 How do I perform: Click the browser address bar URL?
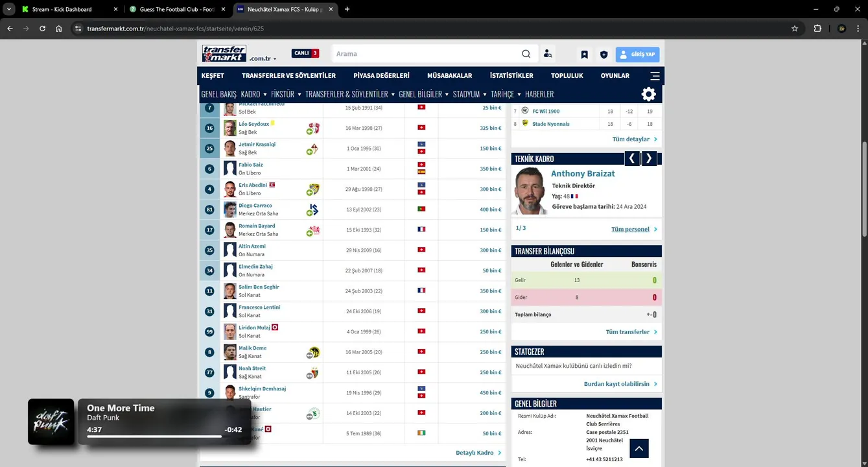coord(175,29)
